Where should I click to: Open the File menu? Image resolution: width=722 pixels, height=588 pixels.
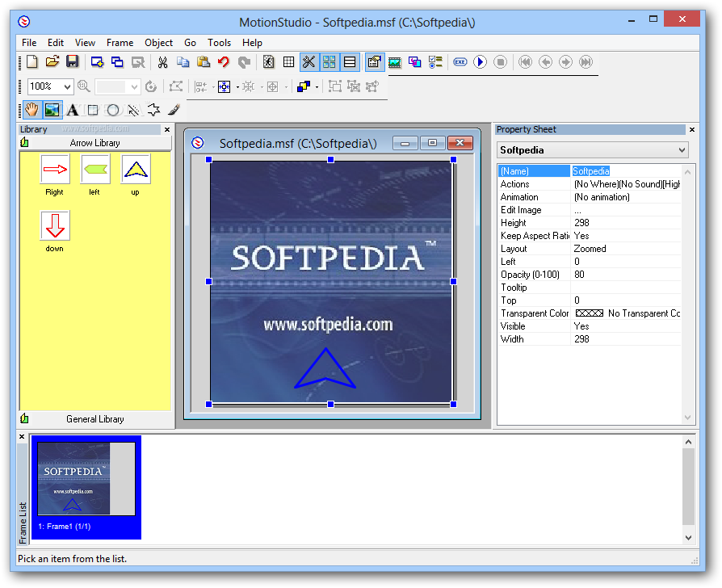coord(29,43)
